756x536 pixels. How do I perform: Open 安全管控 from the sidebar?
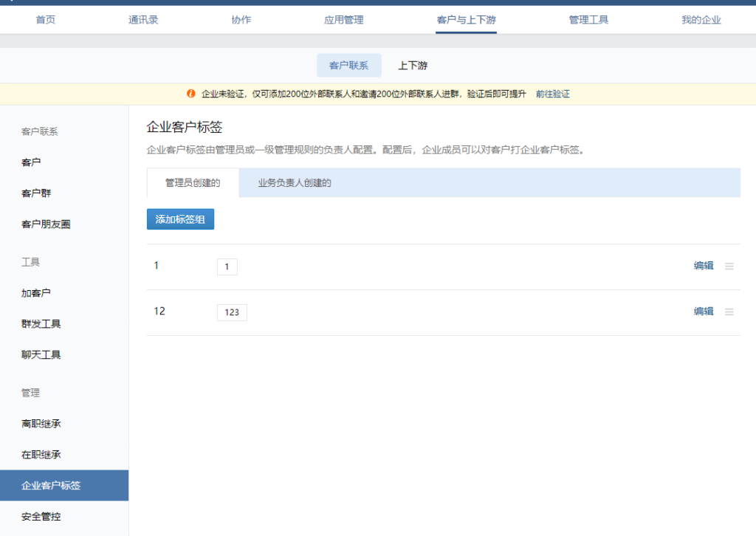(x=41, y=517)
